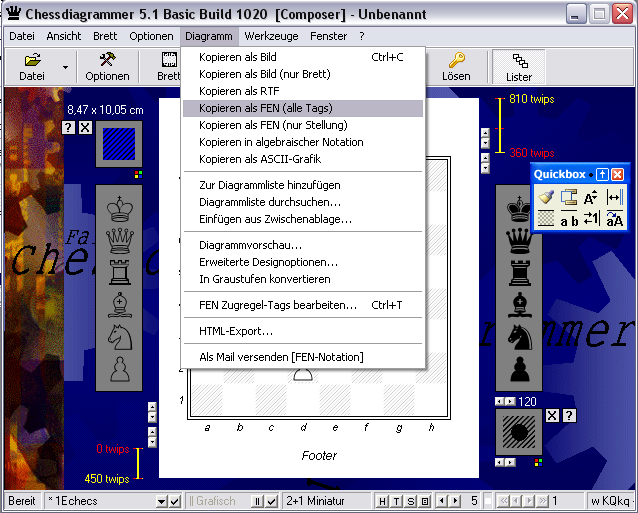The width and height of the screenshot is (638, 513).
Task: Toggle the pause button beside Grafisch
Action: (x=257, y=502)
